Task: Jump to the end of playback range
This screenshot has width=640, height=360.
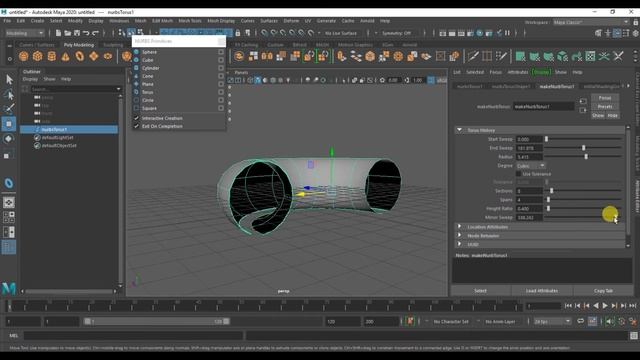Action: tap(633, 305)
